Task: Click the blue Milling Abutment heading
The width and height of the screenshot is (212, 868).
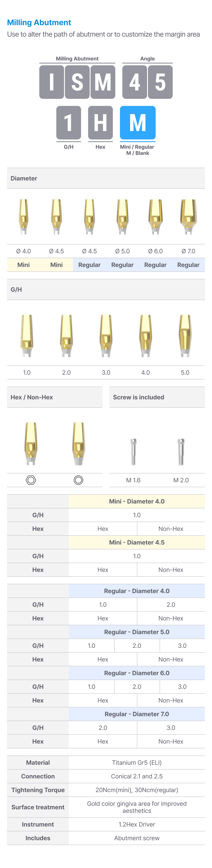Action: (39, 23)
